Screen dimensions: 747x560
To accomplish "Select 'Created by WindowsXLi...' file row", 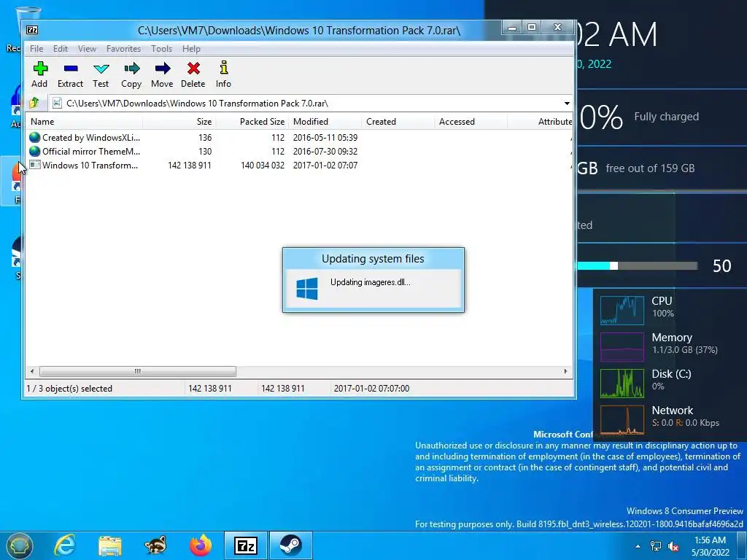I will click(x=300, y=138).
